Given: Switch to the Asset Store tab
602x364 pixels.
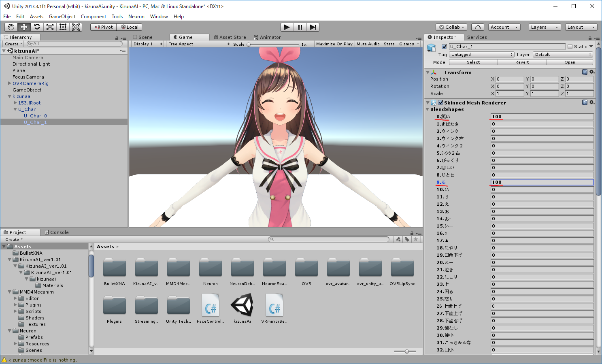Looking at the screenshot, I should [x=230, y=37].
